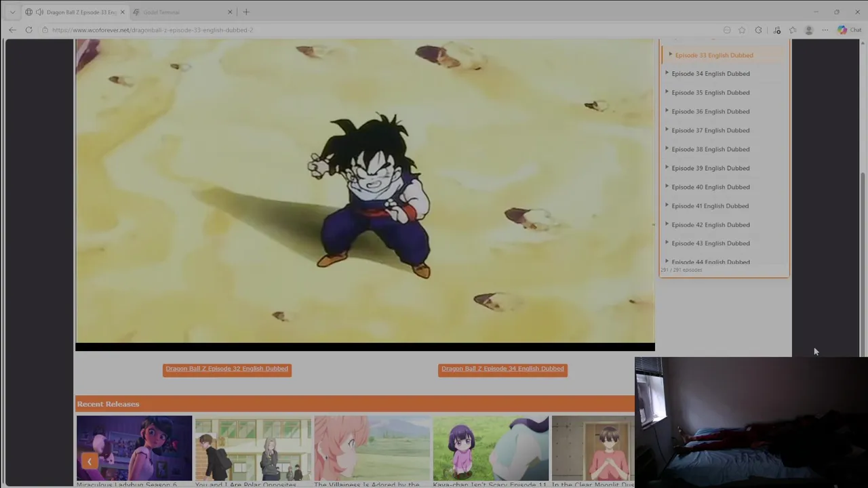
Task: Click the arrow beside Episode 43
Action: click(667, 243)
